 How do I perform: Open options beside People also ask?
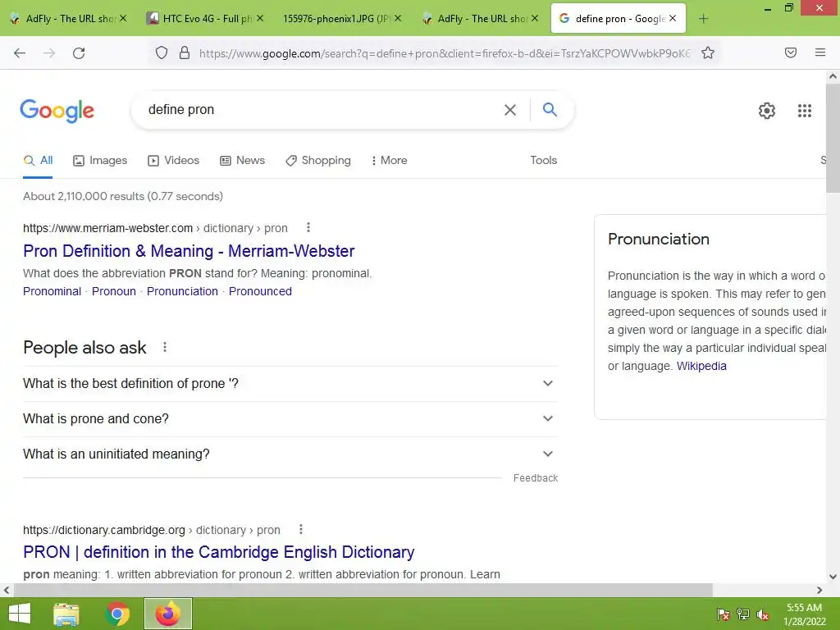(x=165, y=347)
